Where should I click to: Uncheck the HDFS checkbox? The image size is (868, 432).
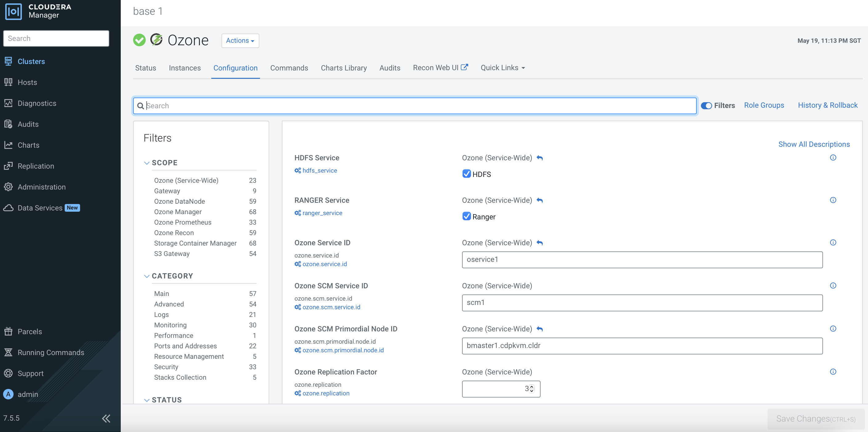pyautogui.click(x=467, y=174)
